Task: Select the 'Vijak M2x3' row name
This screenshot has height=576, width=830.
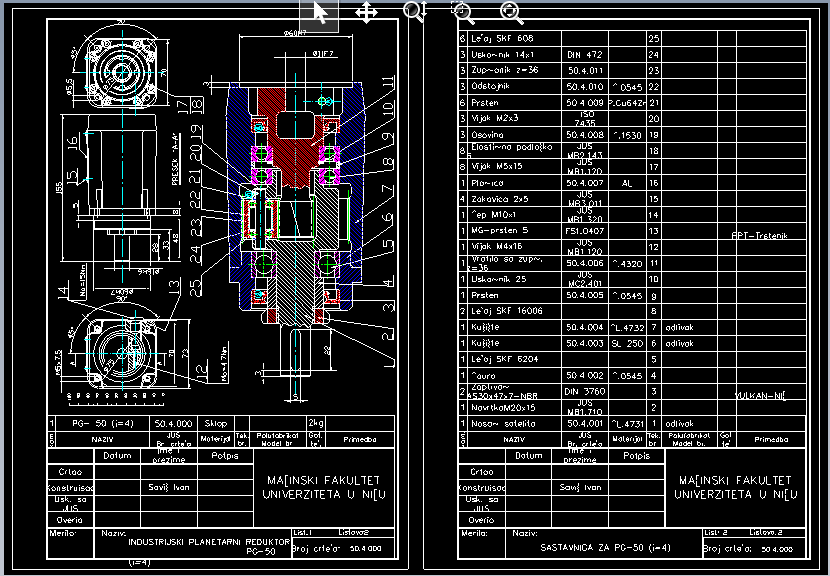Action: (x=495, y=118)
